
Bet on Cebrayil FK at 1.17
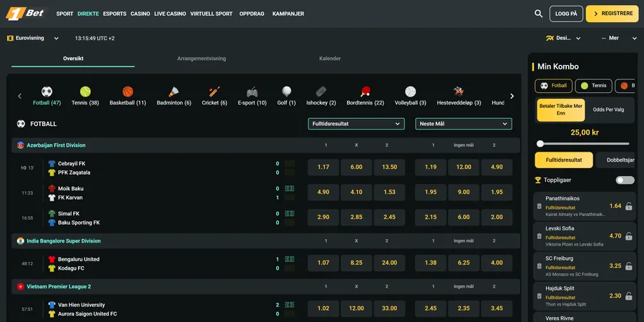(x=323, y=167)
